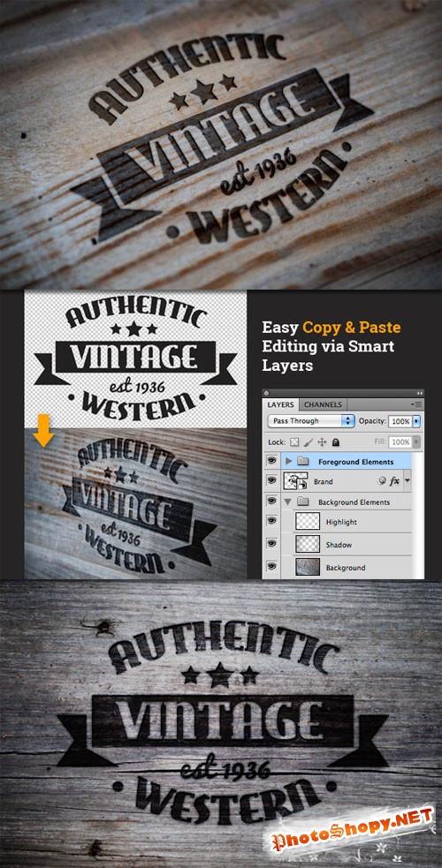This screenshot has width=442, height=868.
Task: Click the lock all padlock icon
Action: click(336, 442)
